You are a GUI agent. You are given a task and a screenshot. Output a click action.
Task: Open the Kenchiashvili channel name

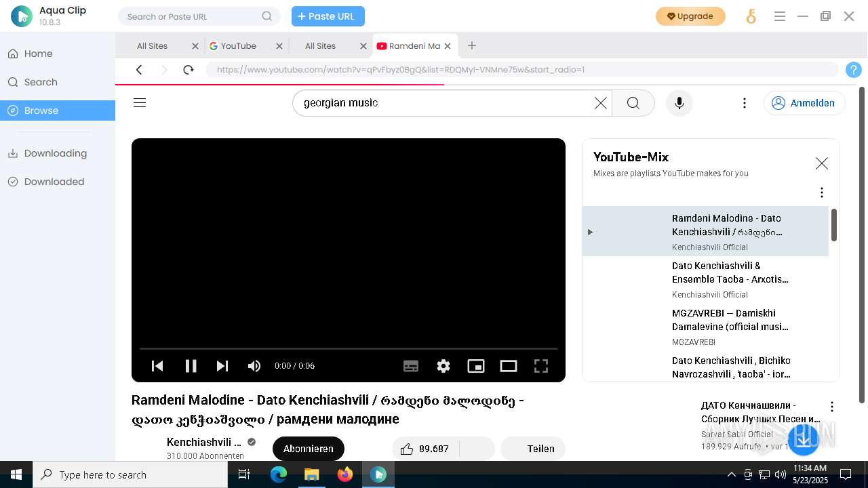(x=204, y=442)
